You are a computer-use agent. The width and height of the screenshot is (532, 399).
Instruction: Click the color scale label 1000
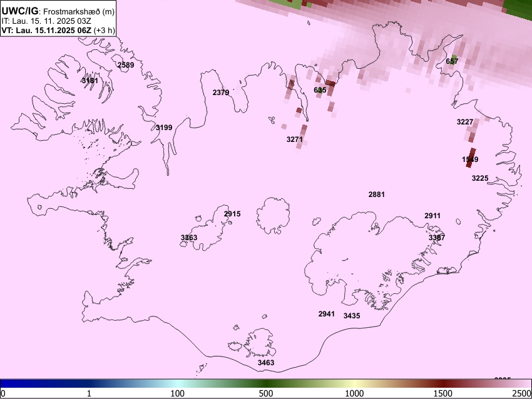354,393
